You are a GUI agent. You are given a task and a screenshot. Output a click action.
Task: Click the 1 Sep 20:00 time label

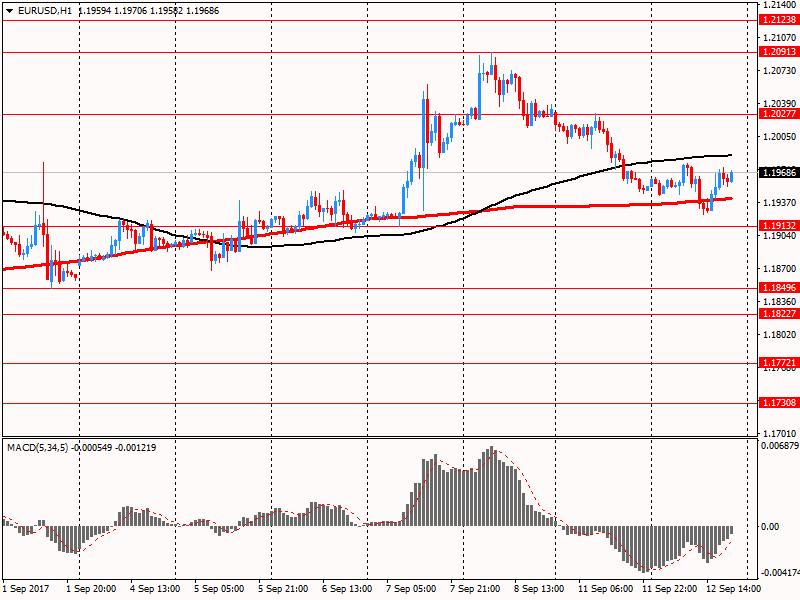pyautogui.click(x=91, y=589)
